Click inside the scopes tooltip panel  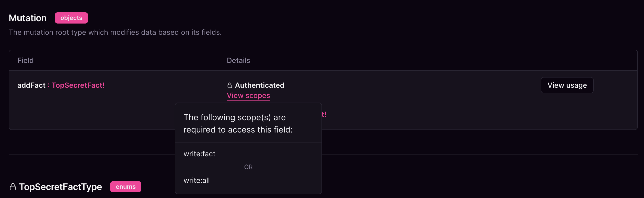248,123
